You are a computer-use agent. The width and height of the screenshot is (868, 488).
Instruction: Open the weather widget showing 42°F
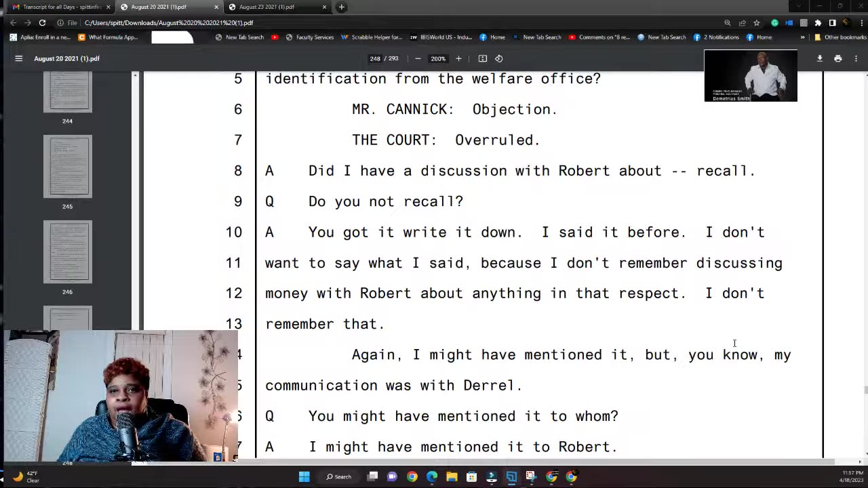[x=27, y=476]
